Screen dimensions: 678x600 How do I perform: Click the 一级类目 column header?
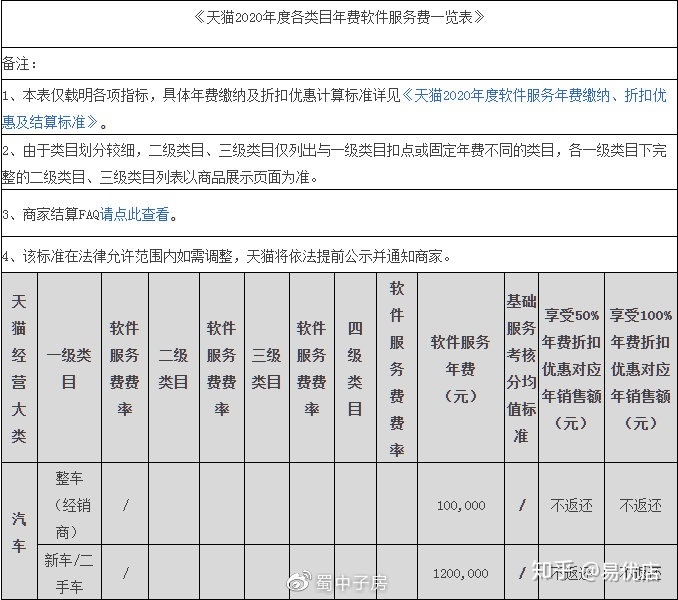pyautogui.click(x=69, y=368)
